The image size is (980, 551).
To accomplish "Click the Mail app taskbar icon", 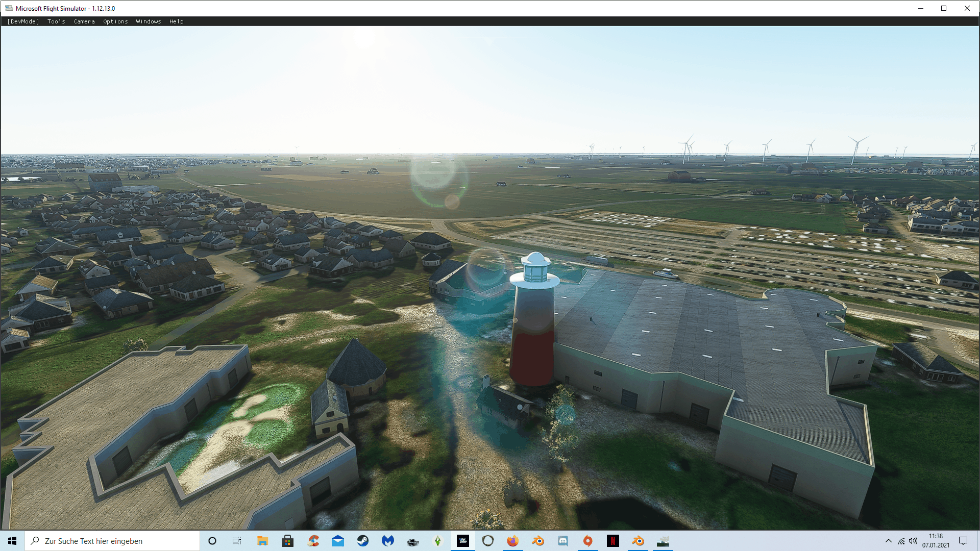I will 338,541.
